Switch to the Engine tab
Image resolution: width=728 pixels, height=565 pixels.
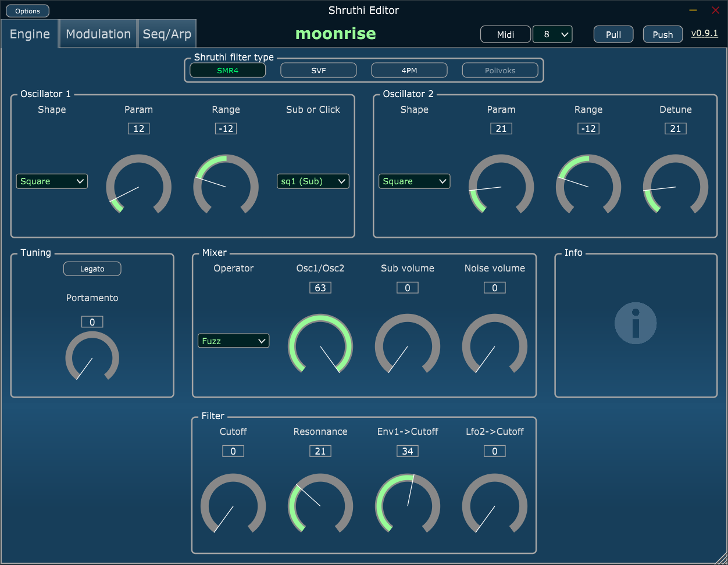point(30,34)
